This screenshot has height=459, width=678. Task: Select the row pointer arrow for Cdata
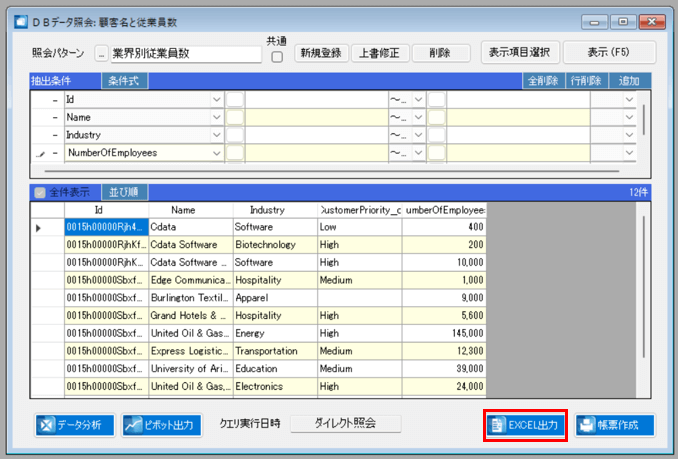(x=38, y=228)
